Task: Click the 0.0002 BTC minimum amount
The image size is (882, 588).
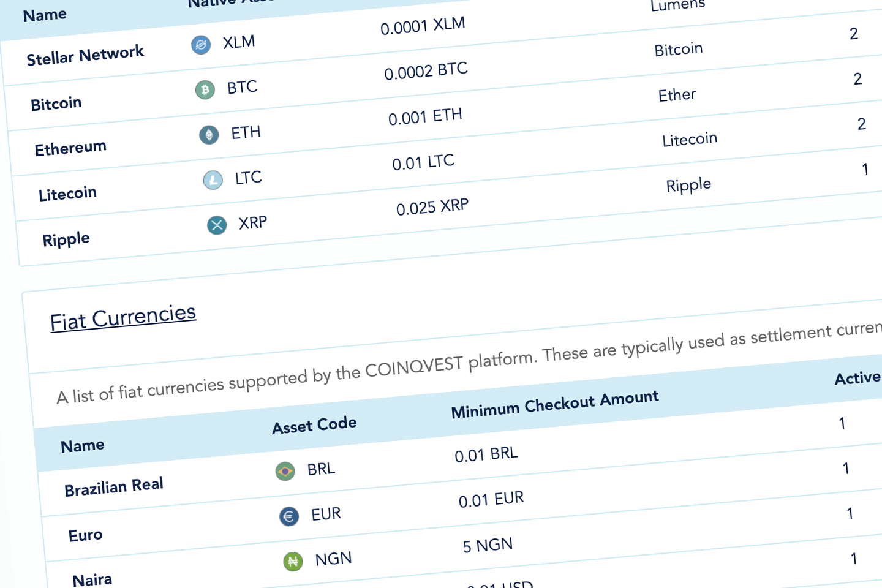Action: tap(426, 71)
